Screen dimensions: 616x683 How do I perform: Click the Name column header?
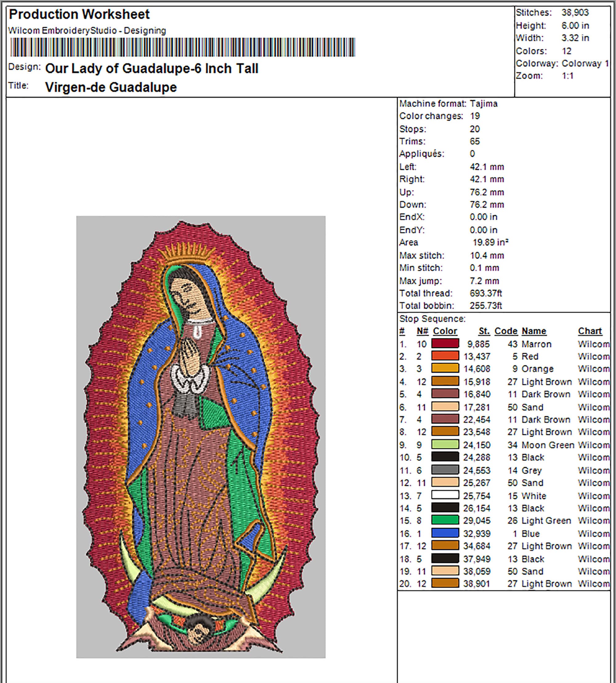[534, 331]
